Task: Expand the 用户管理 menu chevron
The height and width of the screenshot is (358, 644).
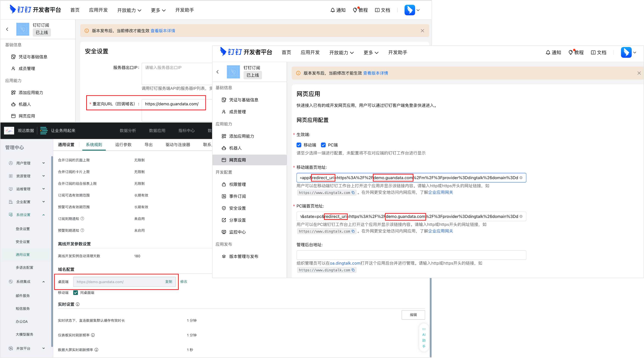Action: point(44,163)
